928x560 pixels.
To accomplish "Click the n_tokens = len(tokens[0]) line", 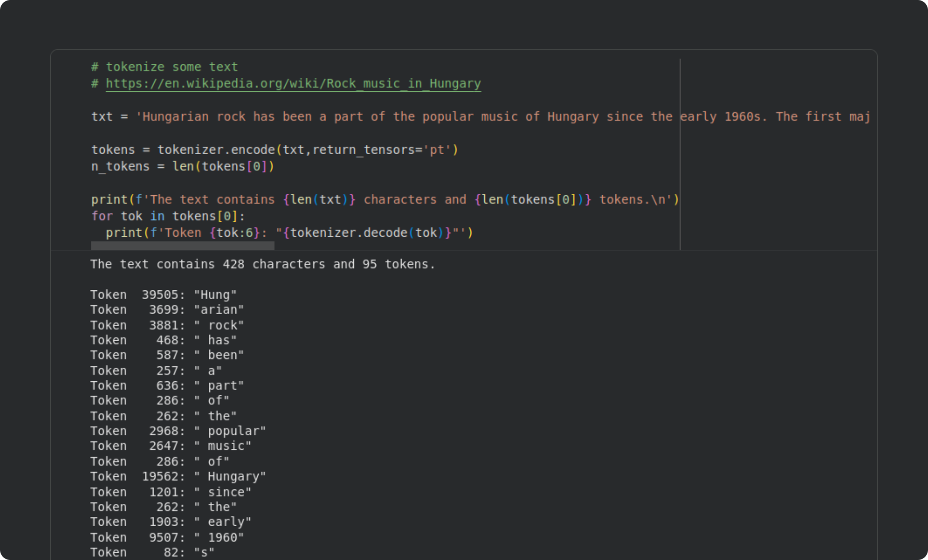I will [182, 167].
